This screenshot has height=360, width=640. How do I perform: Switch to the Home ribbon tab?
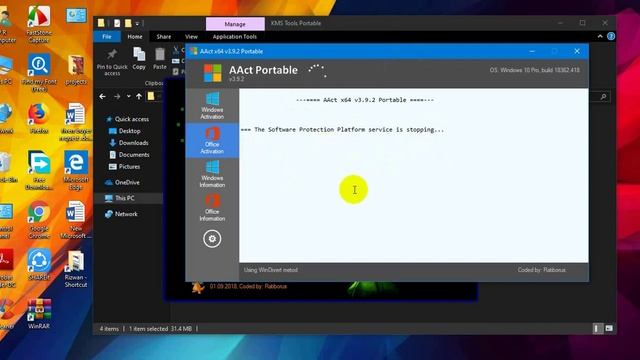pyautogui.click(x=135, y=36)
